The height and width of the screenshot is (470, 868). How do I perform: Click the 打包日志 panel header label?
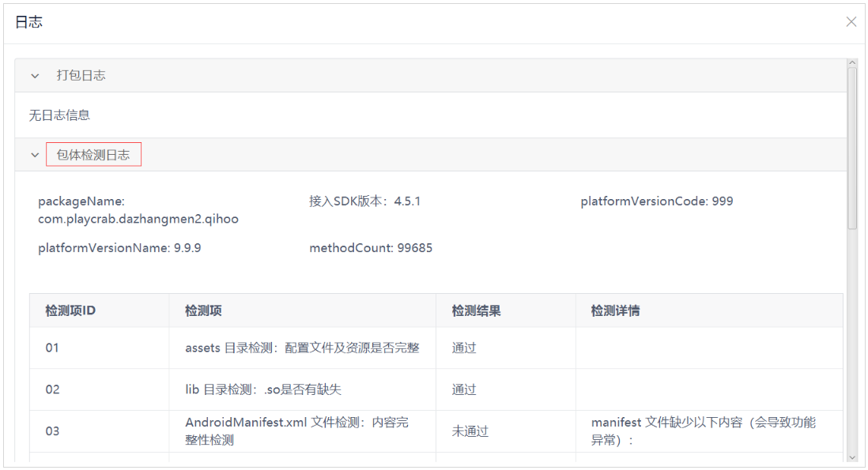click(81, 76)
